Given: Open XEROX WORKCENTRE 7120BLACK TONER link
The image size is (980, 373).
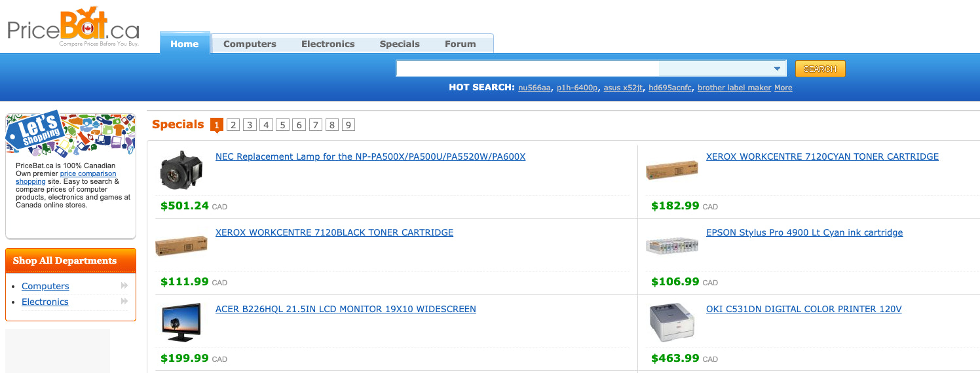Looking at the screenshot, I should tap(334, 233).
